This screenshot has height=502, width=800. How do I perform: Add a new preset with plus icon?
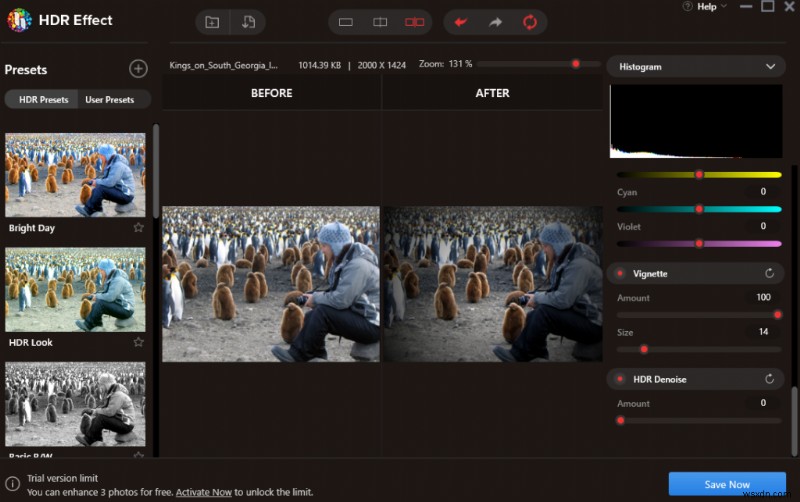click(x=138, y=69)
